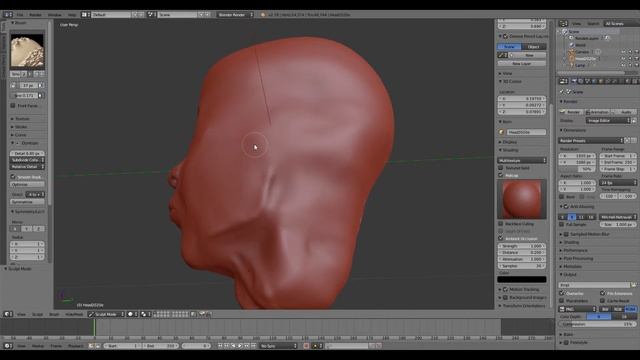Toggle Mirror X symmetry button
Viewport: 640px width, 360px height.
tap(16, 229)
